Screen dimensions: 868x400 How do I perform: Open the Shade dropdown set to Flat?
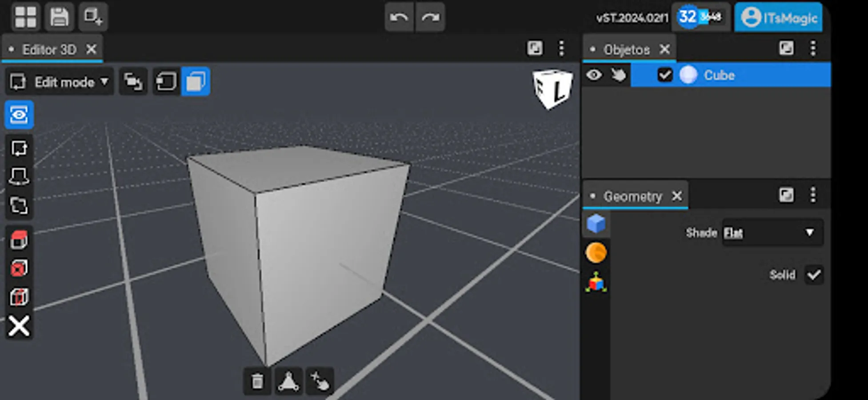[x=772, y=232]
